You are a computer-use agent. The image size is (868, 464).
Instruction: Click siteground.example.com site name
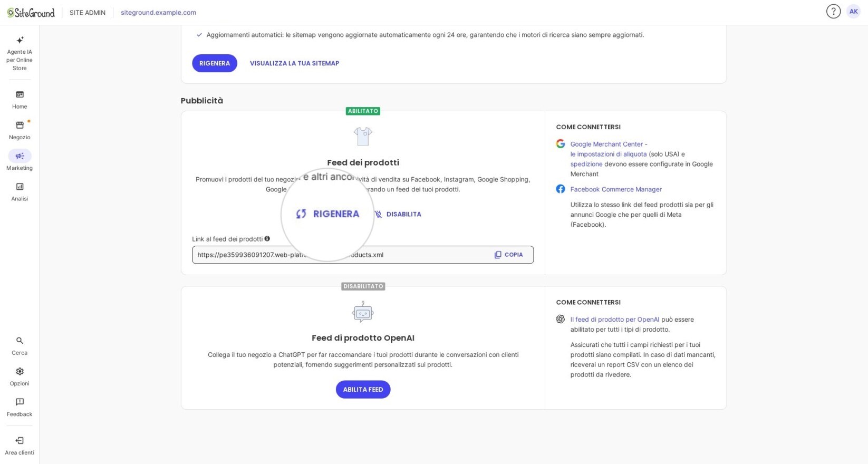(158, 13)
